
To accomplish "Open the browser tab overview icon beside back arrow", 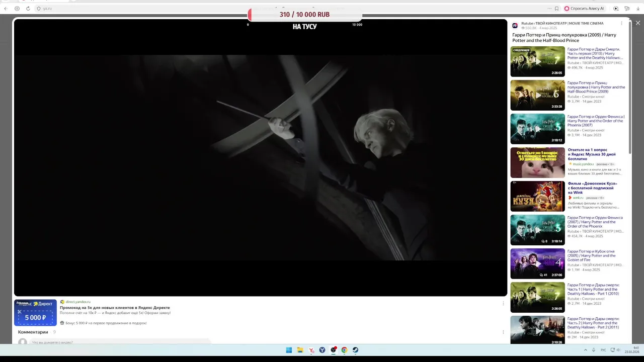I will tap(17, 9).
